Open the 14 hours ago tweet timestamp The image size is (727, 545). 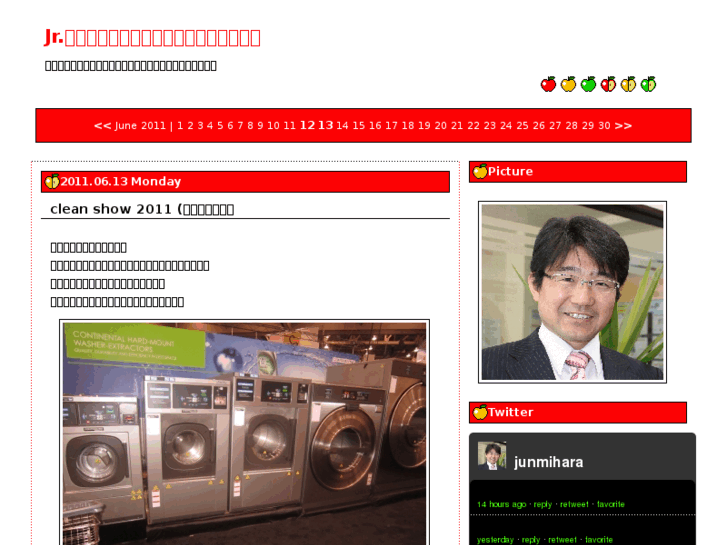502,504
